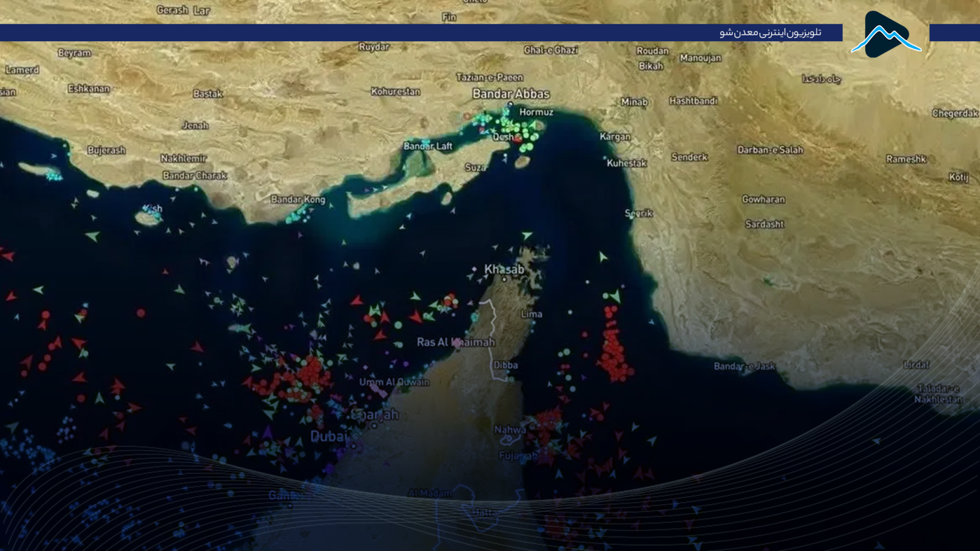The height and width of the screenshot is (551, 980).
Task: Select the Gowharan place name
Action: (763, 199)
